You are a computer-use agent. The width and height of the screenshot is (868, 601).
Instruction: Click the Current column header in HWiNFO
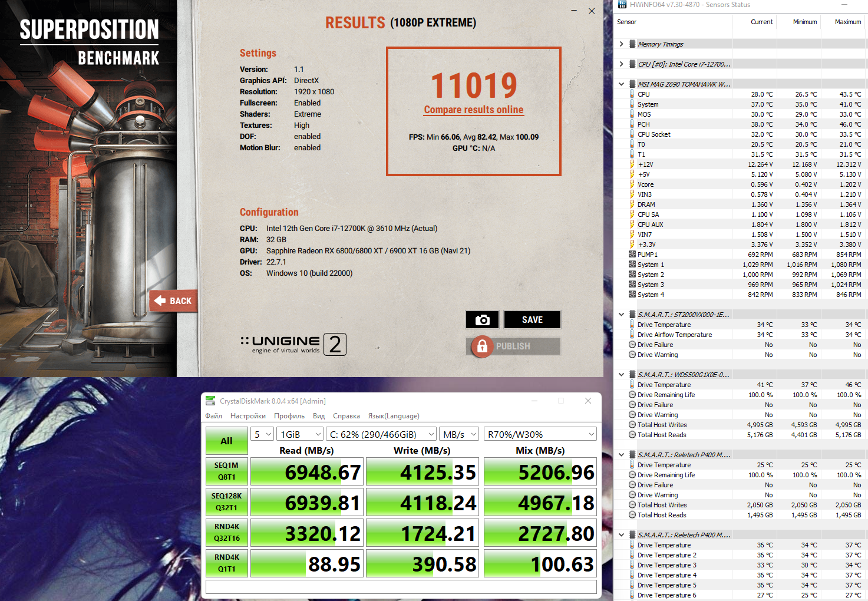[x=754, y=22]
